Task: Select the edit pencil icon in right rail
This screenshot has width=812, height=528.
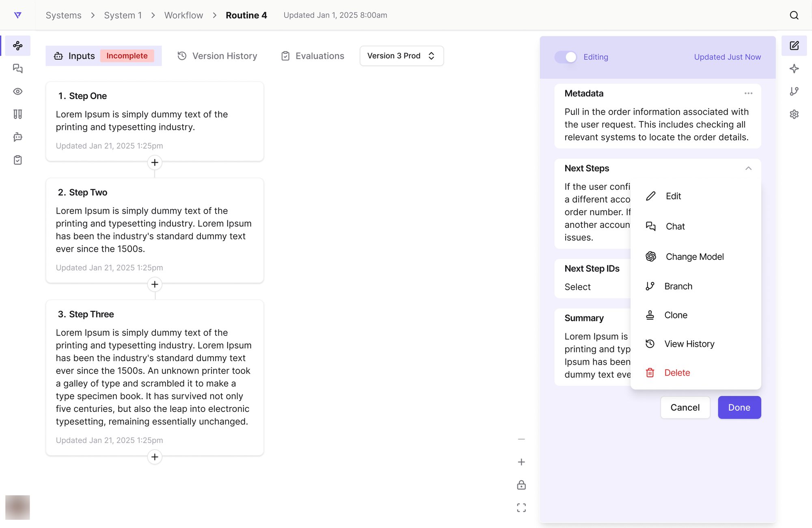Action: [794, 45]
